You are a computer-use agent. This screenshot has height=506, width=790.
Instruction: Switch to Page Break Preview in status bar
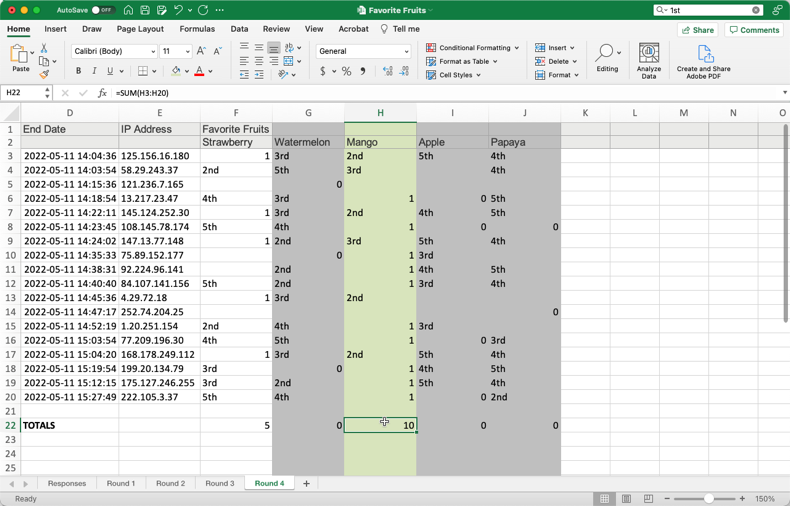click(648, 498)
